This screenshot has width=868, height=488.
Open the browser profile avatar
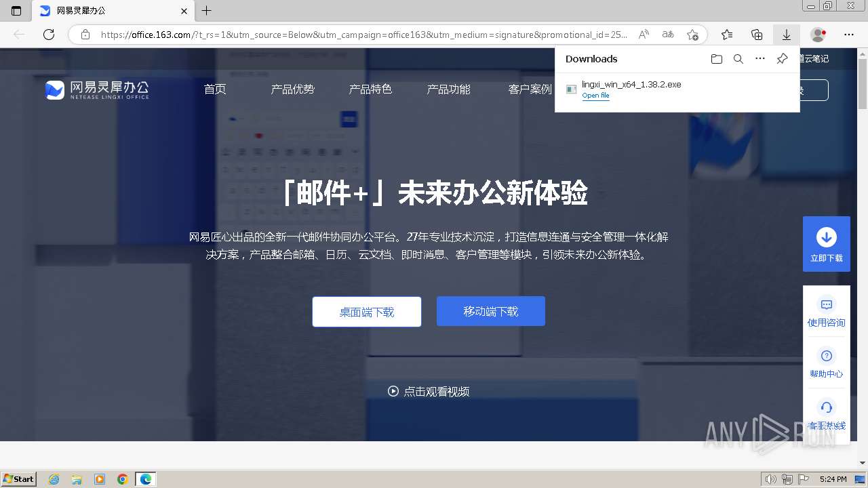818,35
